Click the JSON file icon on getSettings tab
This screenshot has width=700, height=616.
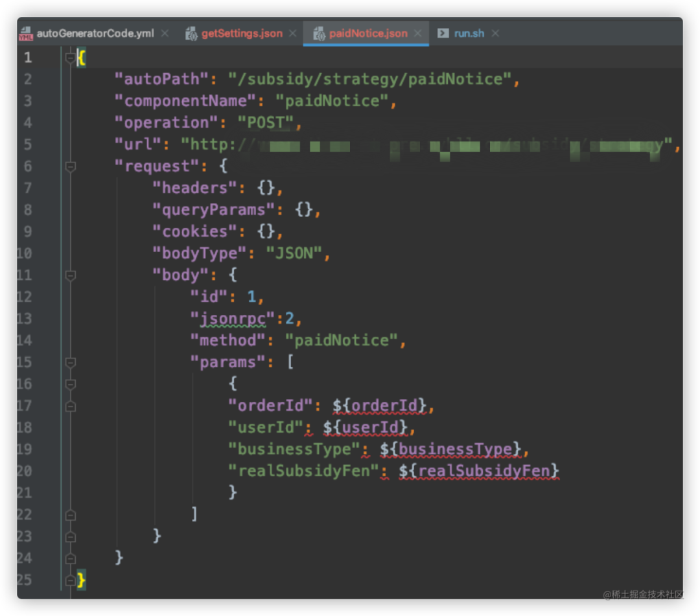191,34
